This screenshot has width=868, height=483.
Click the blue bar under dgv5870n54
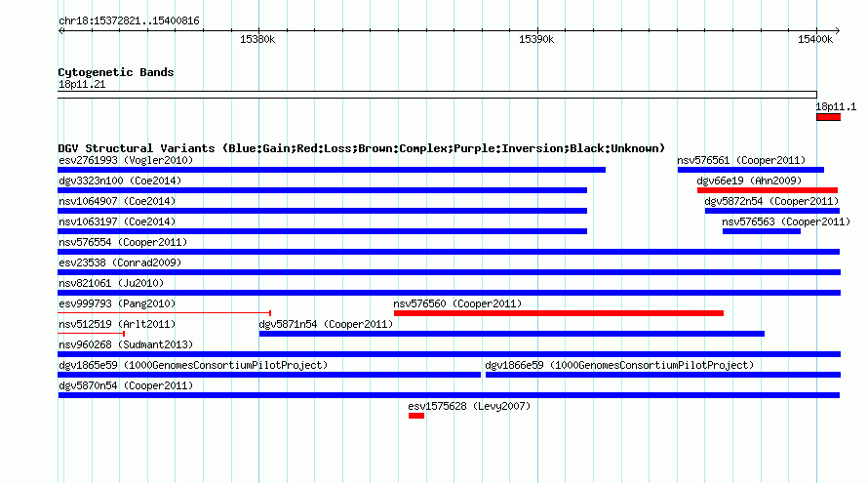[449, 395]
